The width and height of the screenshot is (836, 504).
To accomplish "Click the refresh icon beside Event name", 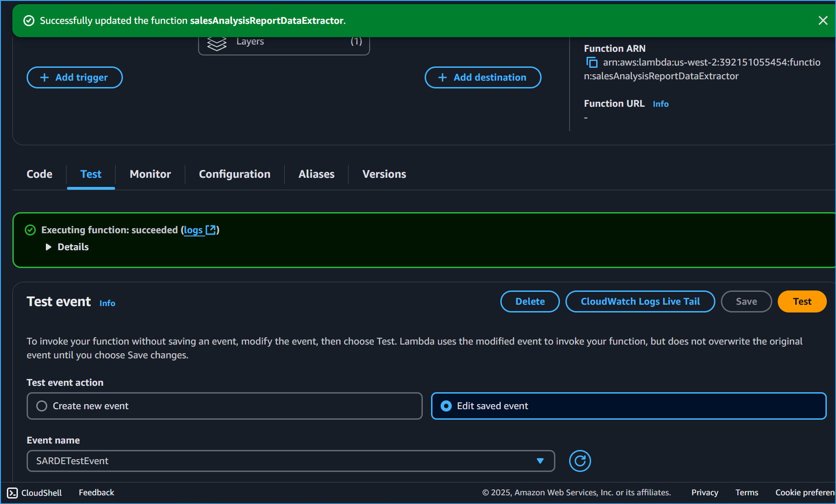I will tap(580, 461).
